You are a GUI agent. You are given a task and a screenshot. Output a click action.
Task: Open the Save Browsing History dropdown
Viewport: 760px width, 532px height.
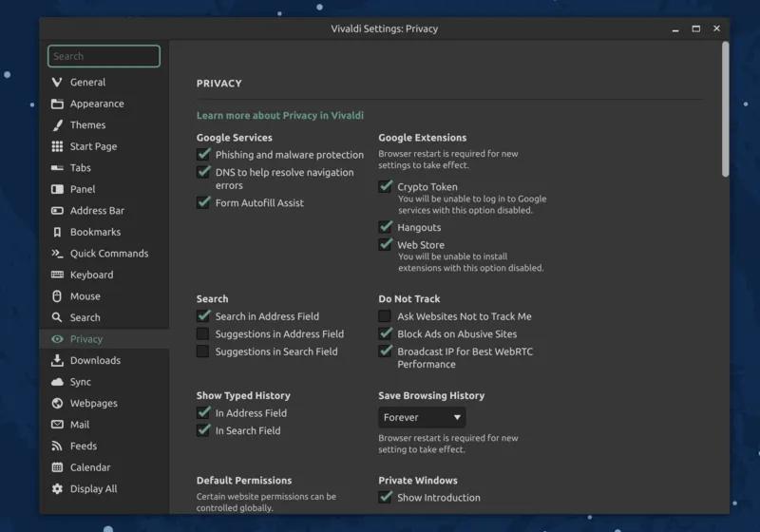coord(422,417)
